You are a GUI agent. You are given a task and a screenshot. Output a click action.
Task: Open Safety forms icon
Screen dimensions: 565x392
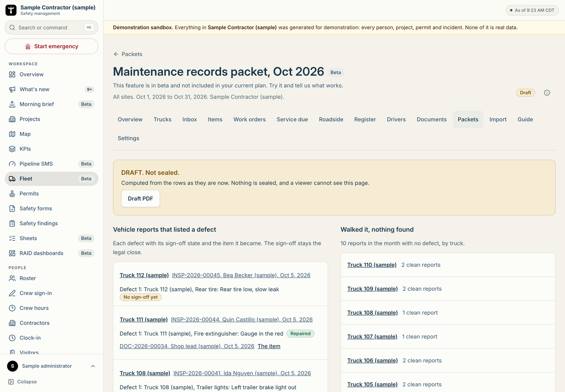tap(12, 209)
